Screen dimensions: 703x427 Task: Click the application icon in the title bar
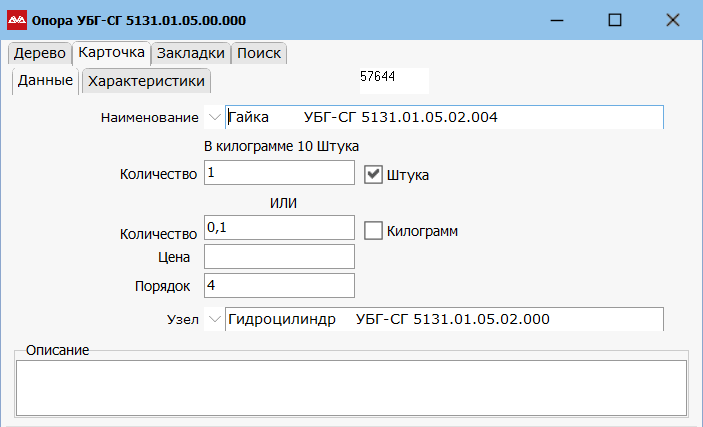(x=18, y=20)
